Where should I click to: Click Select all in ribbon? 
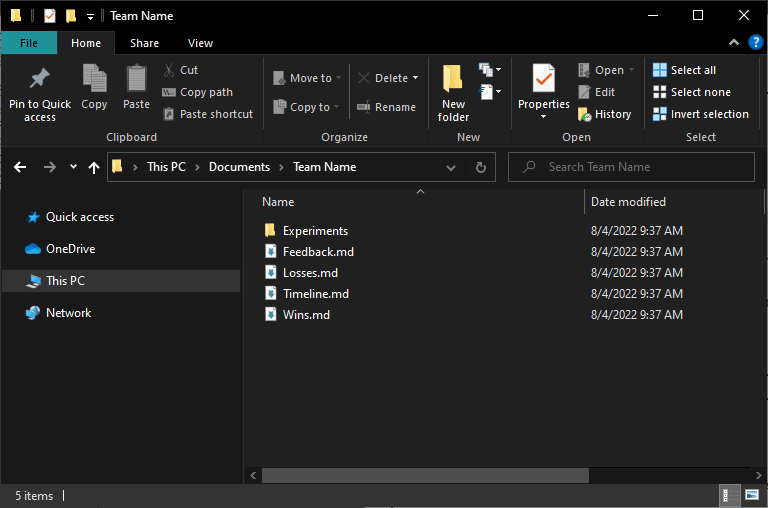click(x=684, y=70)
